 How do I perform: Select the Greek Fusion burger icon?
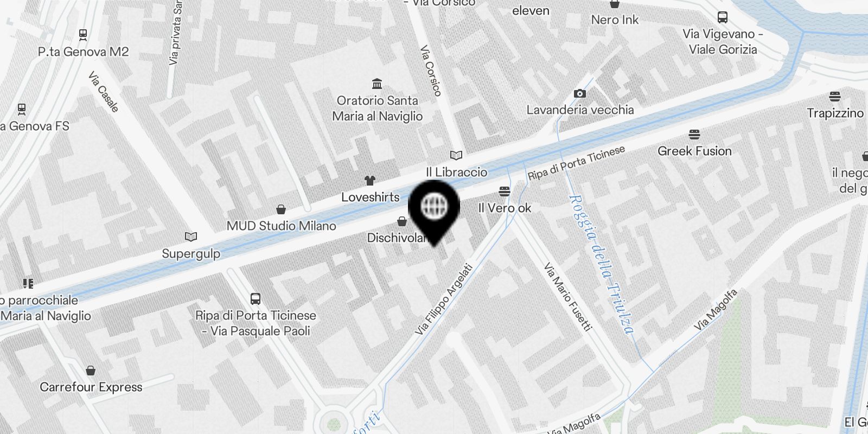click(x=694, y=134)
